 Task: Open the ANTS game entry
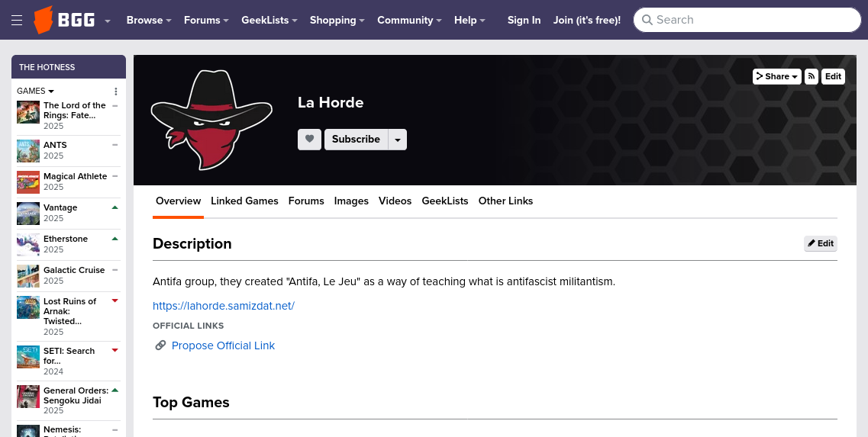[x=56, y=145]
